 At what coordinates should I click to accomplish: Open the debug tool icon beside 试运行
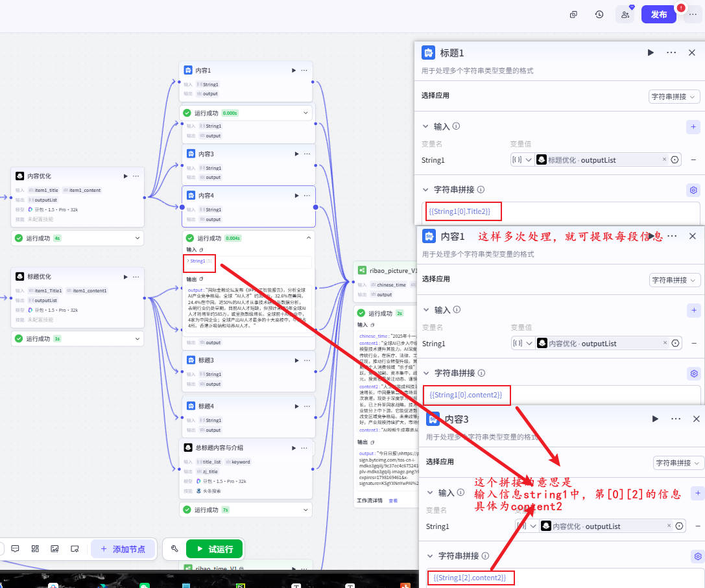(174, 548)
